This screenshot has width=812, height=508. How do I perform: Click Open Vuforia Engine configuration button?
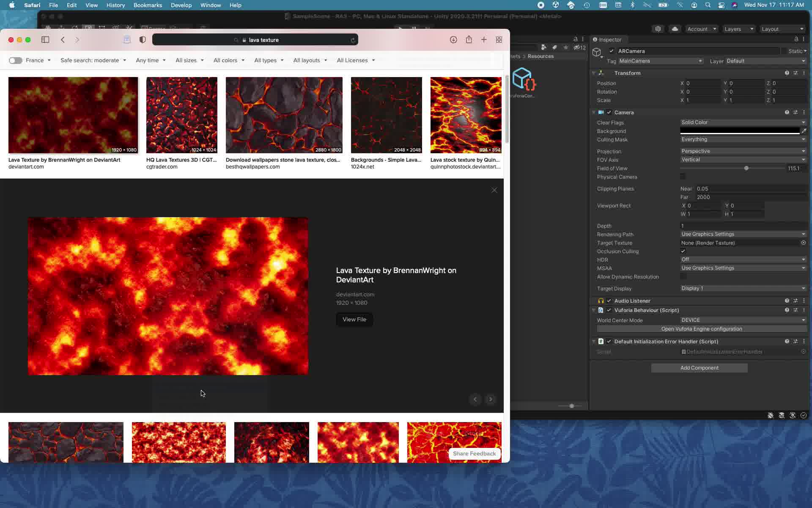click(x=702, y=329)
